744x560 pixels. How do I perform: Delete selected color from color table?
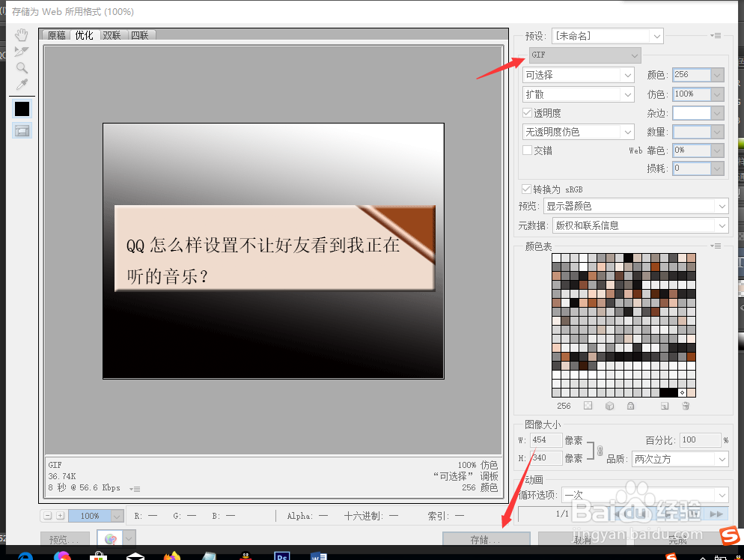(686, 406)
